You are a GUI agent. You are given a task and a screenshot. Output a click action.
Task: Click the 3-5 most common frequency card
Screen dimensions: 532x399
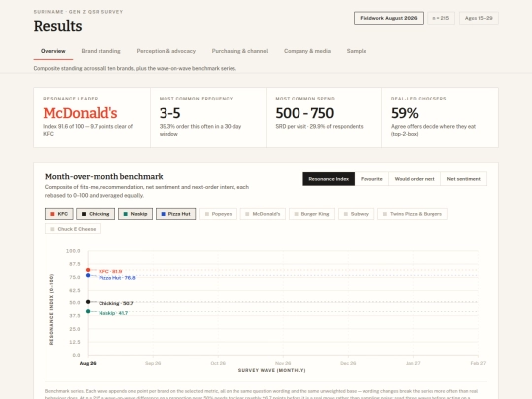tap(208, 117)
